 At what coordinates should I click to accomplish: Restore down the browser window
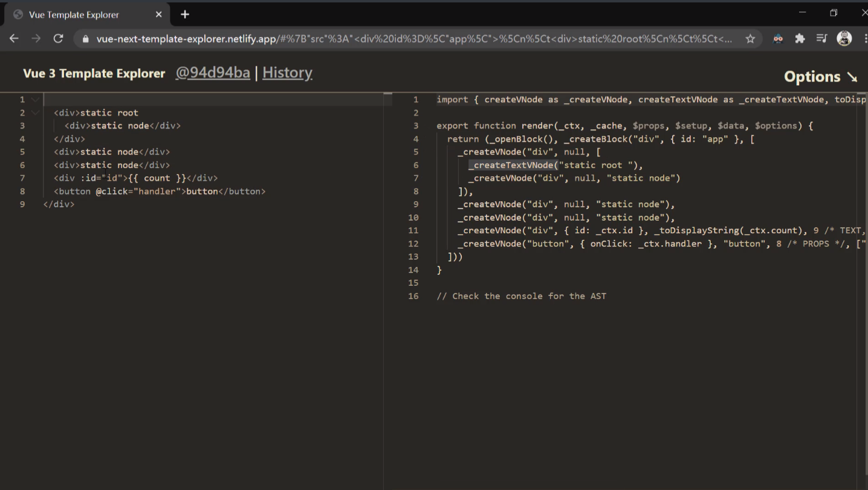pyautogui.click(x=834, y=13)
